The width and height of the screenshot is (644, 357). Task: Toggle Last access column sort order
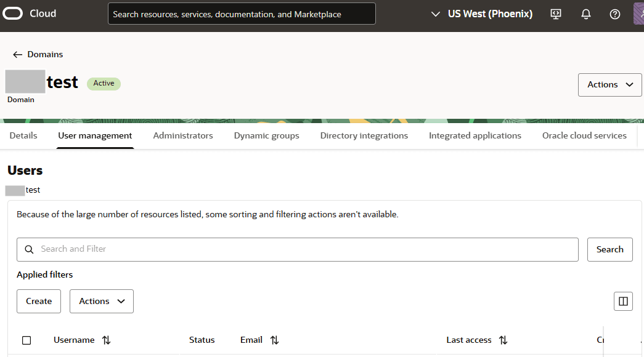pyautogui.click(x=503, y=340)
